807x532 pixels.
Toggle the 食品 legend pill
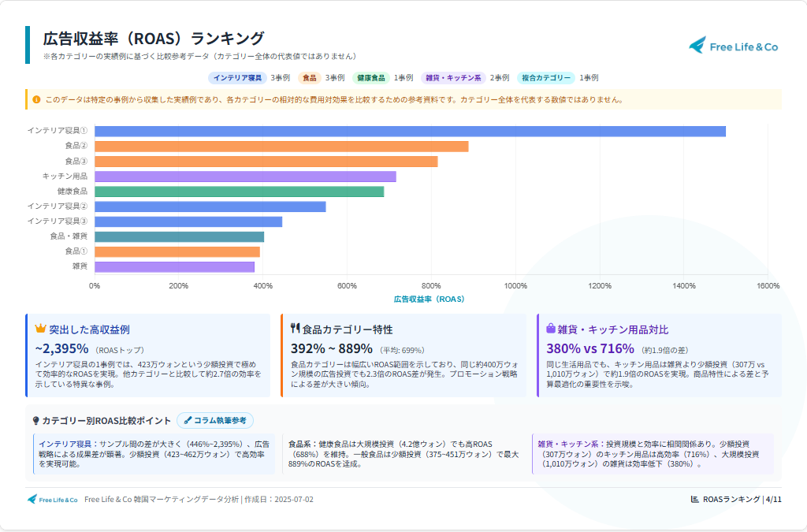tap(310, 78)
